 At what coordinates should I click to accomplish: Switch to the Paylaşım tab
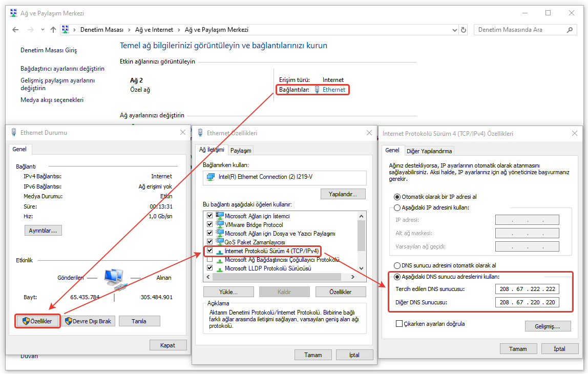click(x=240, y=151)
